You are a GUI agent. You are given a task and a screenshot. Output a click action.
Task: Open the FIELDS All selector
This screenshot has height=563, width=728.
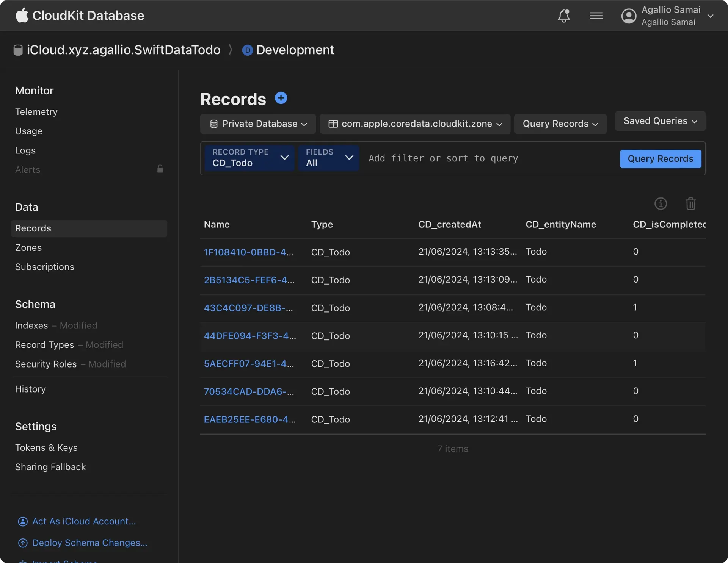328,158
